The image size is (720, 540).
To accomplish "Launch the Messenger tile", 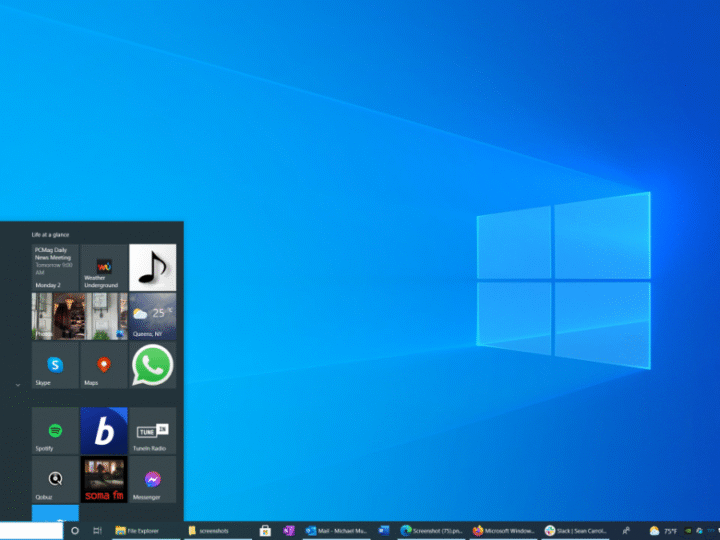I will pos(152,479).
